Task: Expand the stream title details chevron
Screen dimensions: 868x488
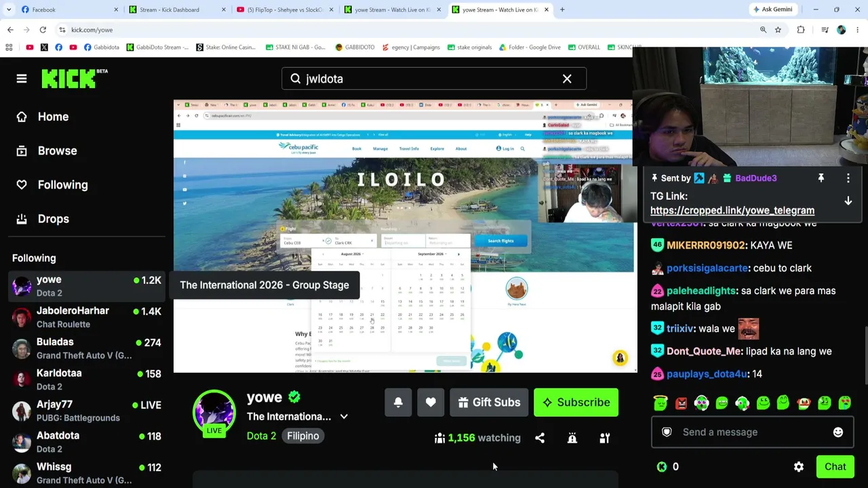Action: 344,417
